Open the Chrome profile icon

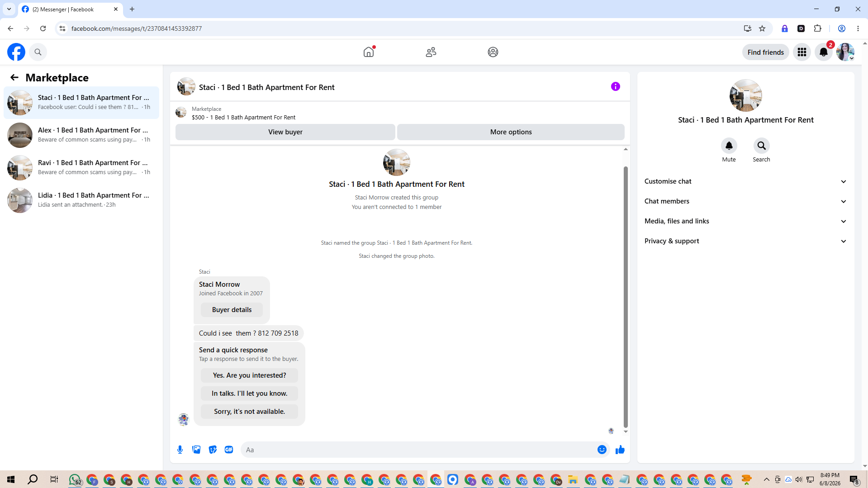[841, 28]
